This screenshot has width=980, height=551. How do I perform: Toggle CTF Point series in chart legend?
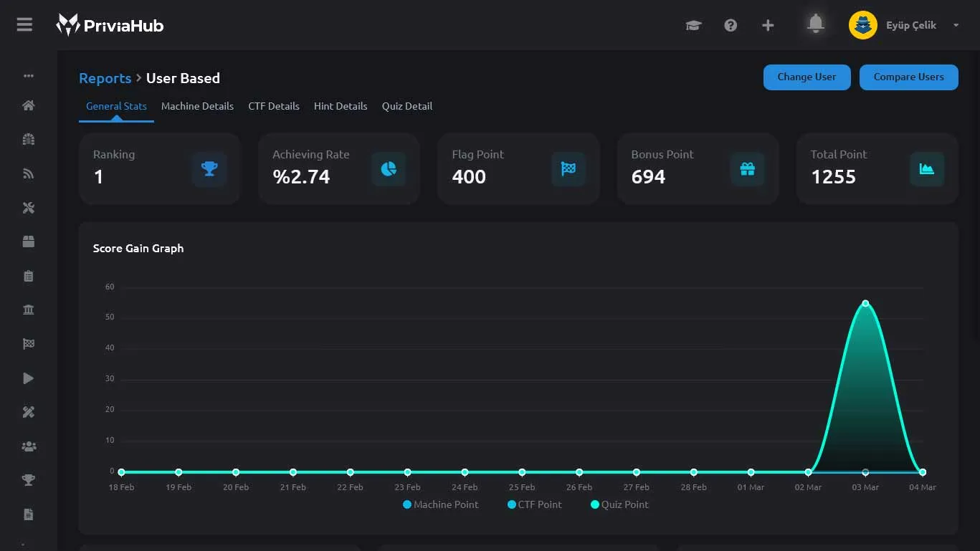point(535,504)
